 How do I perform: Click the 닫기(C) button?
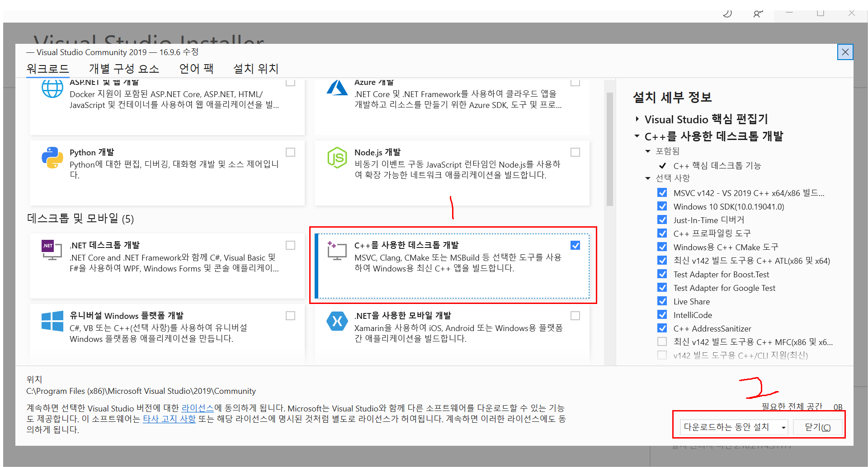[818, 427]
